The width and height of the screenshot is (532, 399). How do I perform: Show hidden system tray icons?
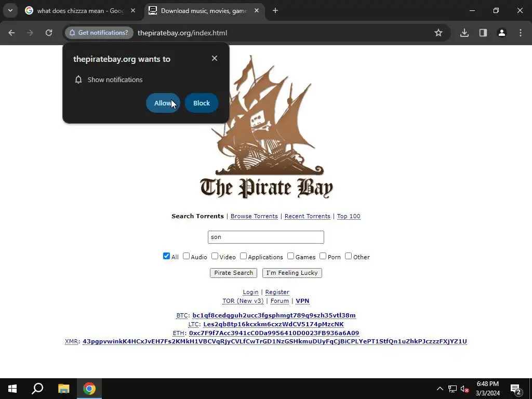(440, 389)
